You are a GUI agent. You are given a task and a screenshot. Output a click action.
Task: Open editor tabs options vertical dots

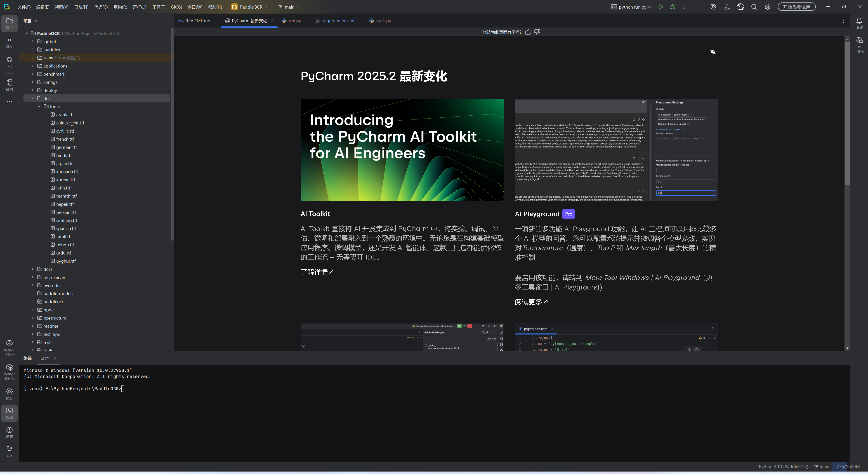click(843, 21)
